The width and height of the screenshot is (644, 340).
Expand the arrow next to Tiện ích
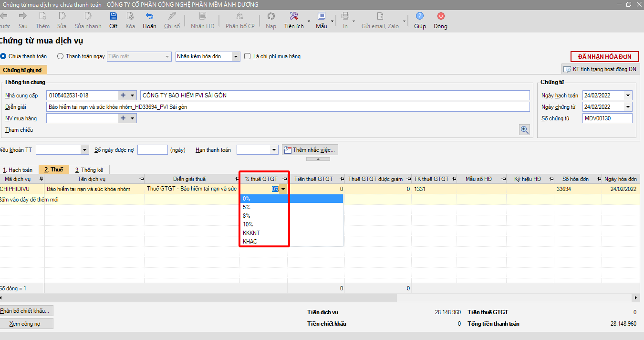(309, 21)
